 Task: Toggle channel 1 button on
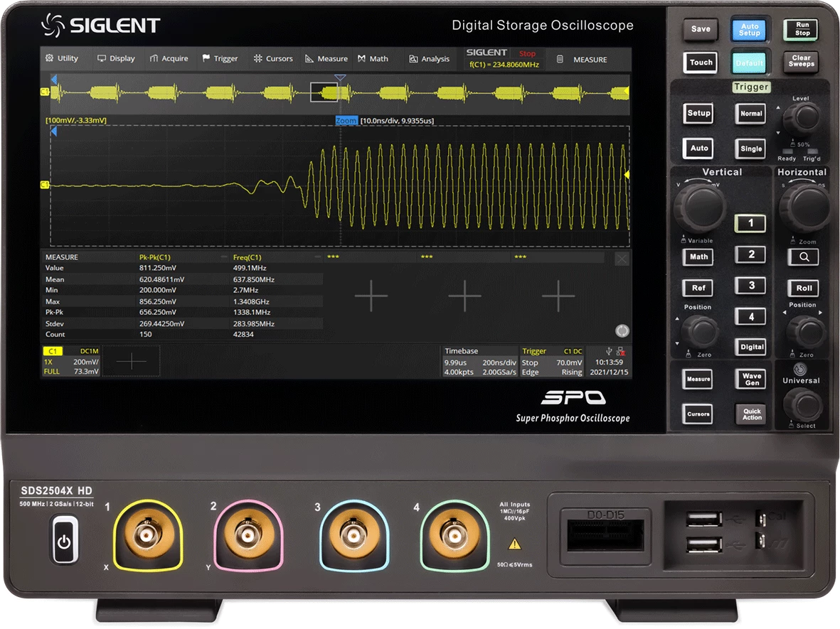click(750, 223)
